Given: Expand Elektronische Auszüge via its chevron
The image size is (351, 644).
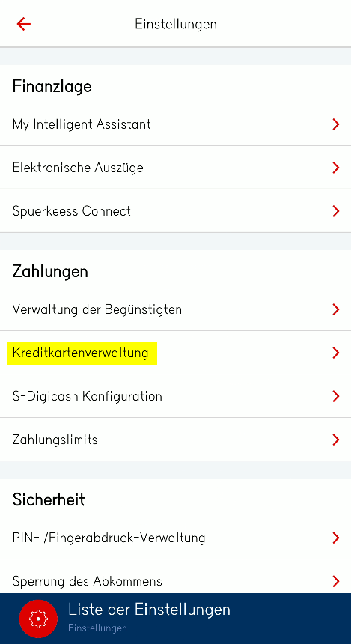Looking at the screenshot, I should (336, 168).
